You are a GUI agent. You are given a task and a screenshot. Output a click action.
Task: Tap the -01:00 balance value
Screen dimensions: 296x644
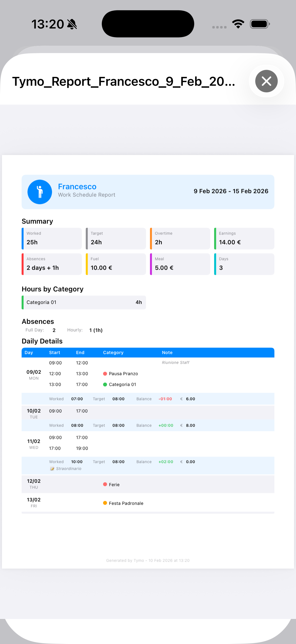[165, 399]
